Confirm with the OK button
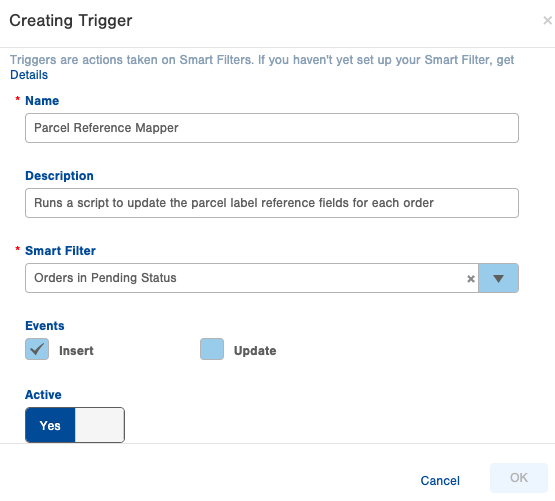 coord(519,478)
